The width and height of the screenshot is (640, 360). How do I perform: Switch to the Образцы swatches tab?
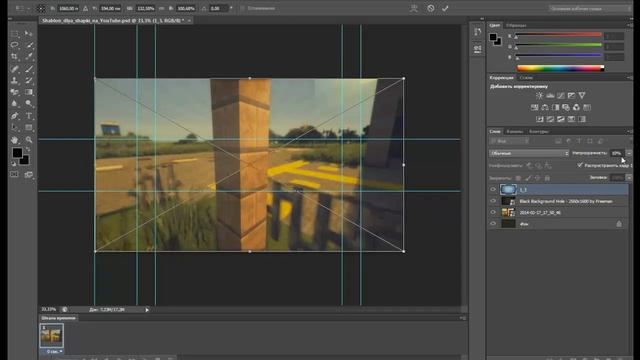click(x=516, y=25)
